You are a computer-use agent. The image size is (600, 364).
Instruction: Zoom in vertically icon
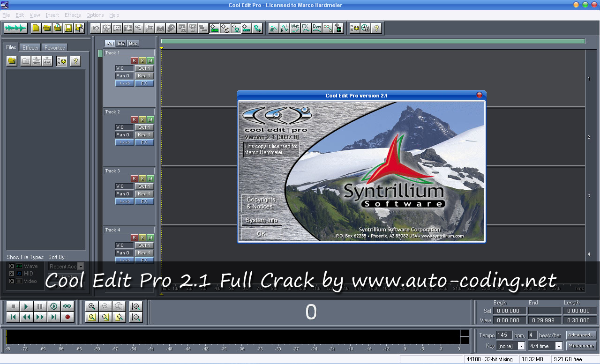136,306
